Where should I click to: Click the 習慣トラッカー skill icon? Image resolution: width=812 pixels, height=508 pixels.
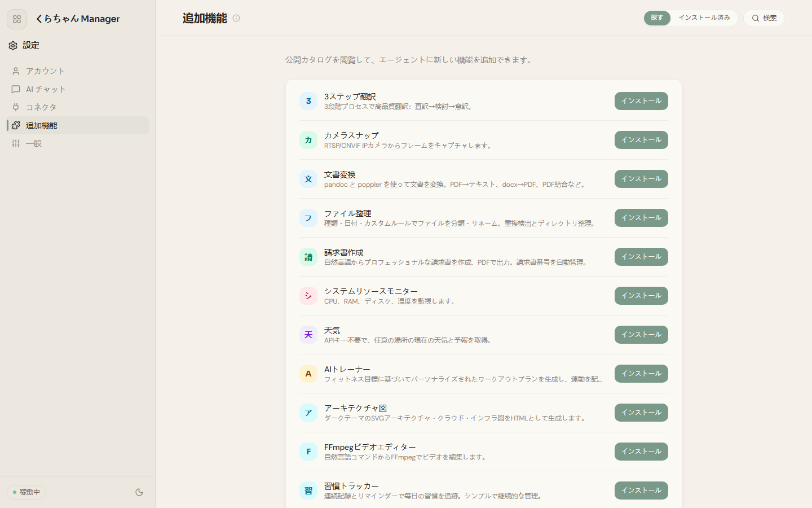[x=308, y=491]
